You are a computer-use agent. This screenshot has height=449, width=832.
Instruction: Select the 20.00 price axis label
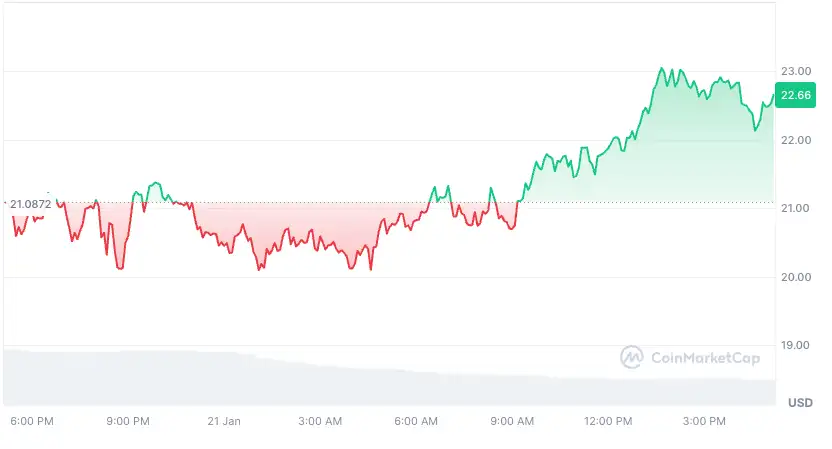click(795, 277)
